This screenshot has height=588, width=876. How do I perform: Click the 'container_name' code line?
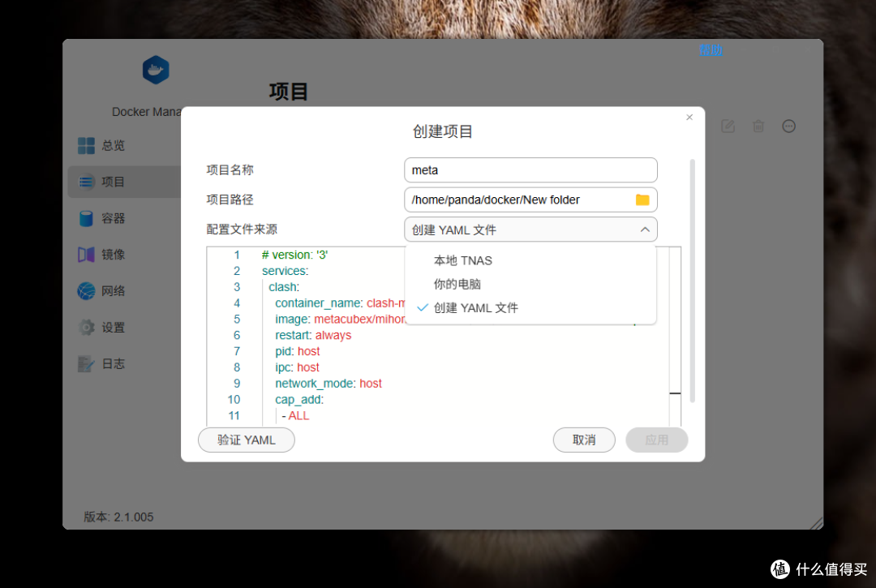[x=340, y=303]
